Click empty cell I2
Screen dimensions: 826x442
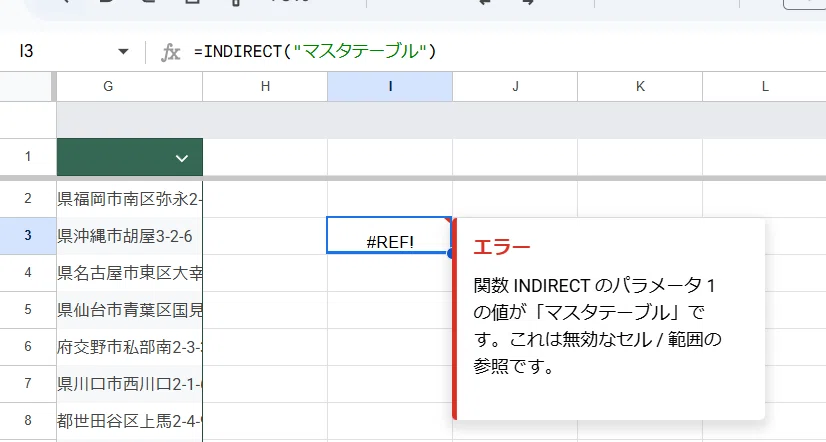(390, 199)
